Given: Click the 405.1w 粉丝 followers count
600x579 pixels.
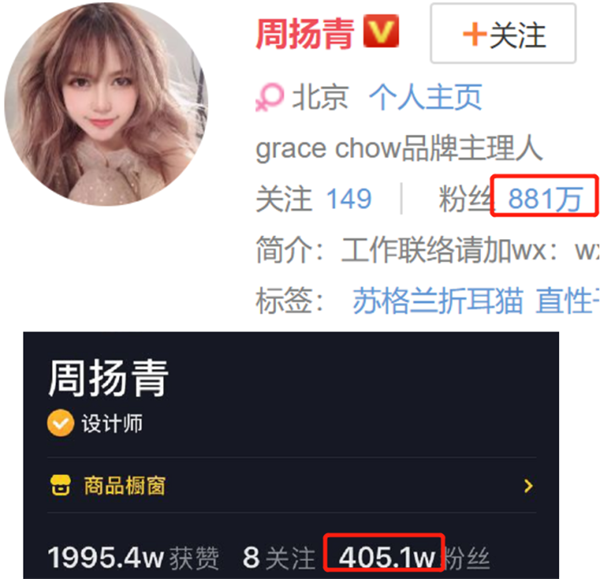Looking at the screenshot, I should pyautogui.click(x=414, y=558).
